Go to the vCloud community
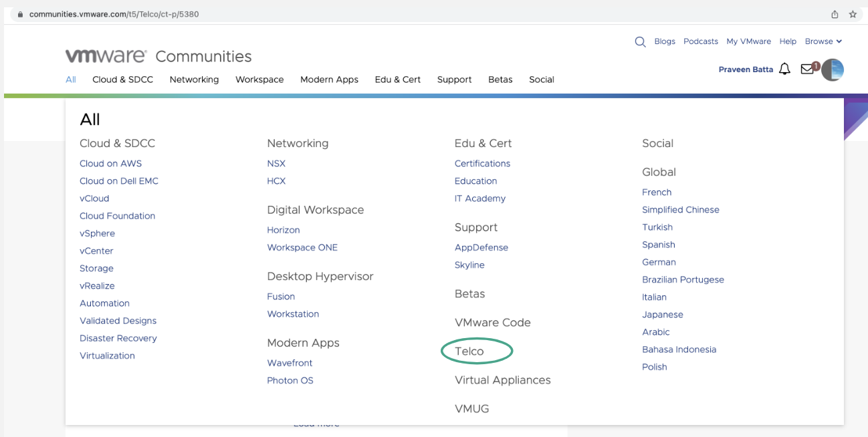Viewport: 868px width, 437px height. coord(94,198)
